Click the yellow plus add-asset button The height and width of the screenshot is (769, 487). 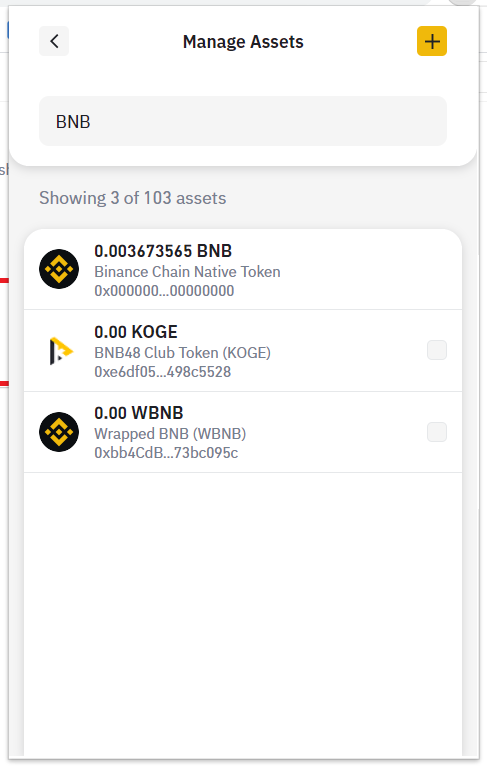(x=432, y=41)
